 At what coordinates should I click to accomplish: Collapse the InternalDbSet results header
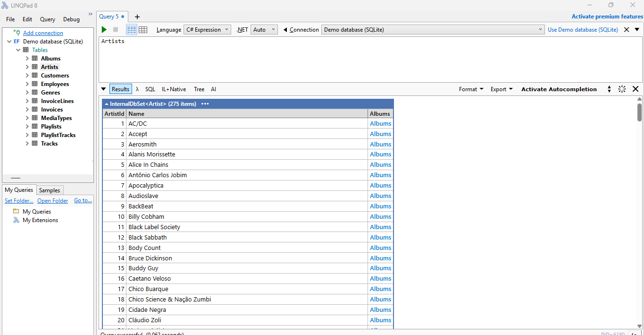click(106, 103)
